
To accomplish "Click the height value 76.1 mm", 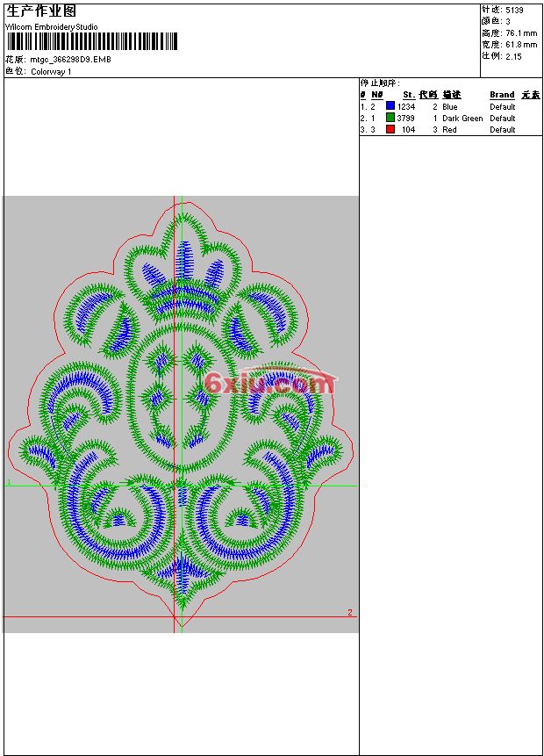I will pos(521,33).
